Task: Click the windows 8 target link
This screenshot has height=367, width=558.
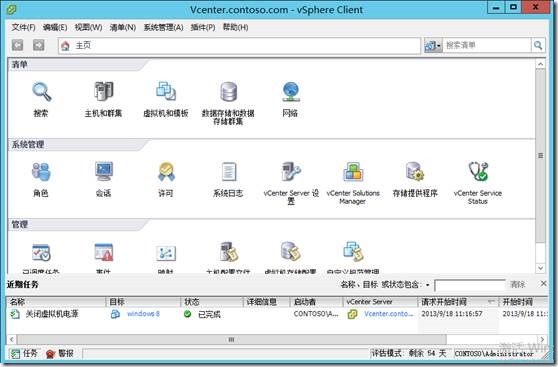Action: 143,314
